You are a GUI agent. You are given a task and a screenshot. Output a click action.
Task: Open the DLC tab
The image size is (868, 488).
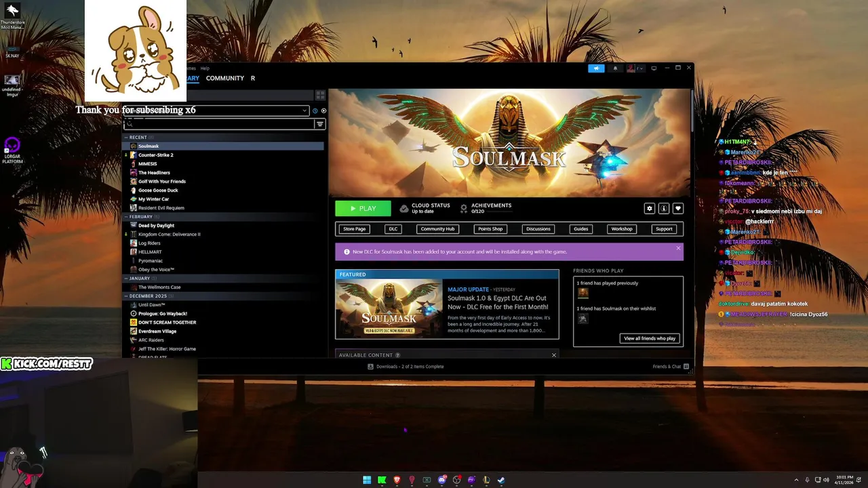(x=393, y=229)
